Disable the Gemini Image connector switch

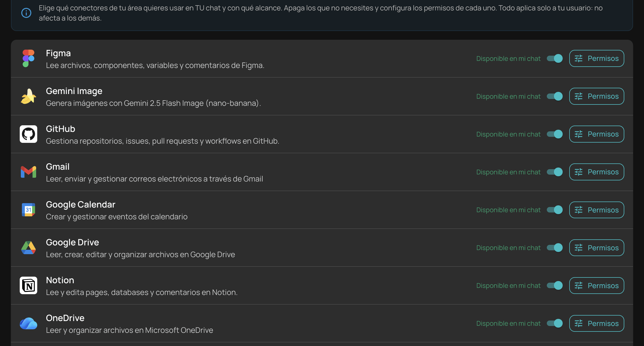pos(555,96)
